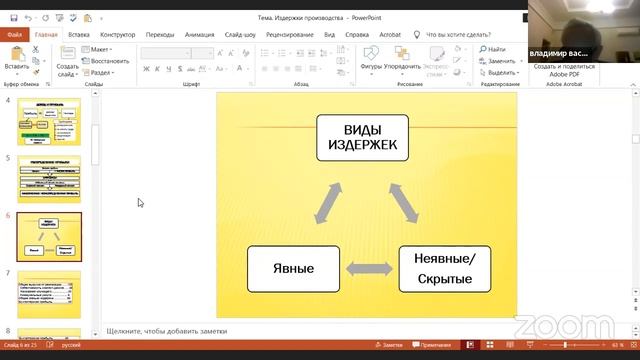Center align text
The image size is (640, 360).
point(276,69)
